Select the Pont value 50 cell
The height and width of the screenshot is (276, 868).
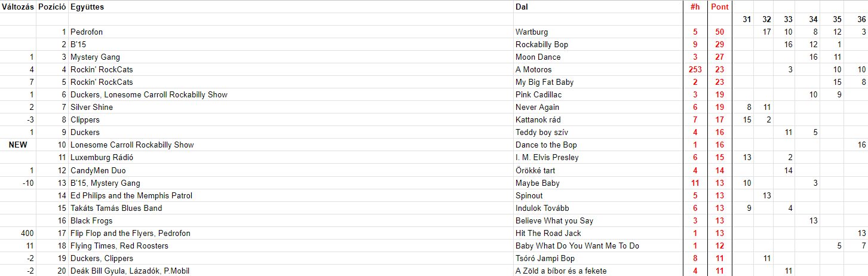(x=720, y=32)
